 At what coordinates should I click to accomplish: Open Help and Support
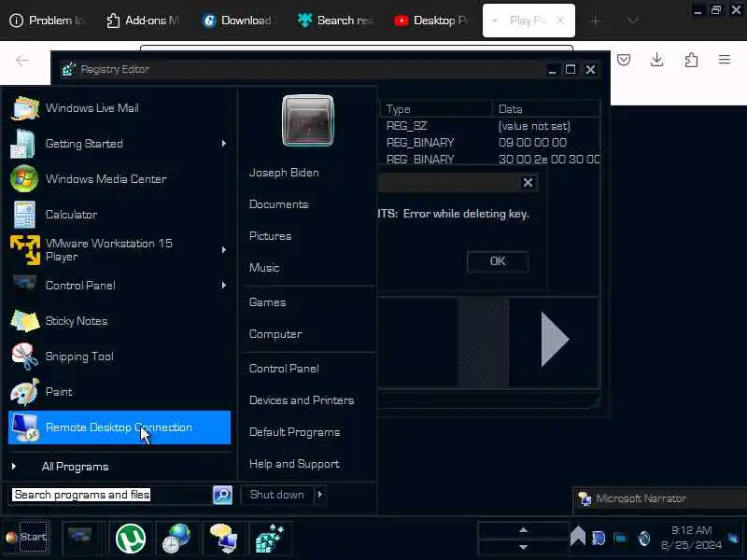(294, 464)
